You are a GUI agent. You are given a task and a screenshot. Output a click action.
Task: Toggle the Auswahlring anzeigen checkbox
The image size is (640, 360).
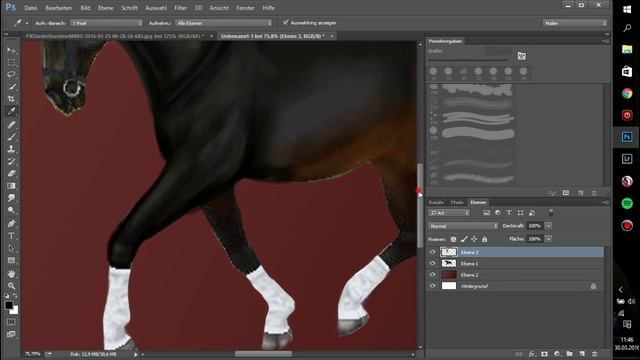click(x=286, y=22)
